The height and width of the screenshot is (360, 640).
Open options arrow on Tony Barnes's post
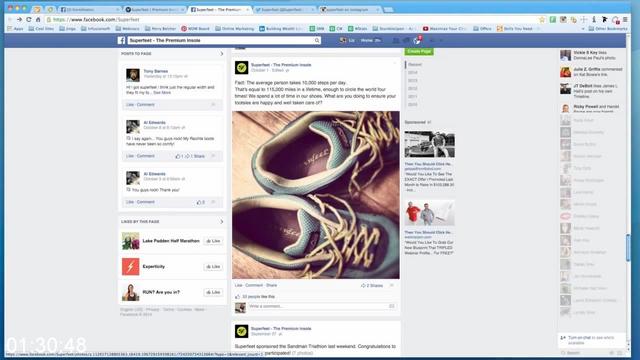(x=213, y=105)
